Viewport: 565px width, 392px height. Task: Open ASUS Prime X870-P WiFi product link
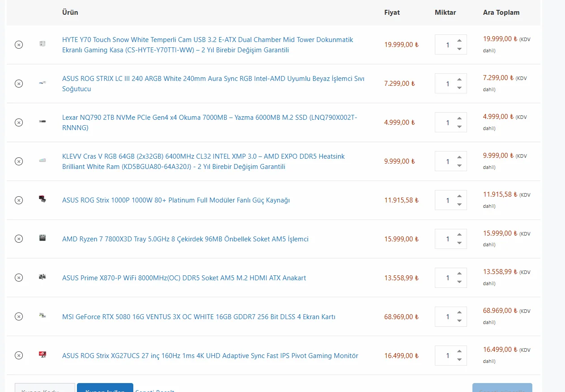(184, 278)
